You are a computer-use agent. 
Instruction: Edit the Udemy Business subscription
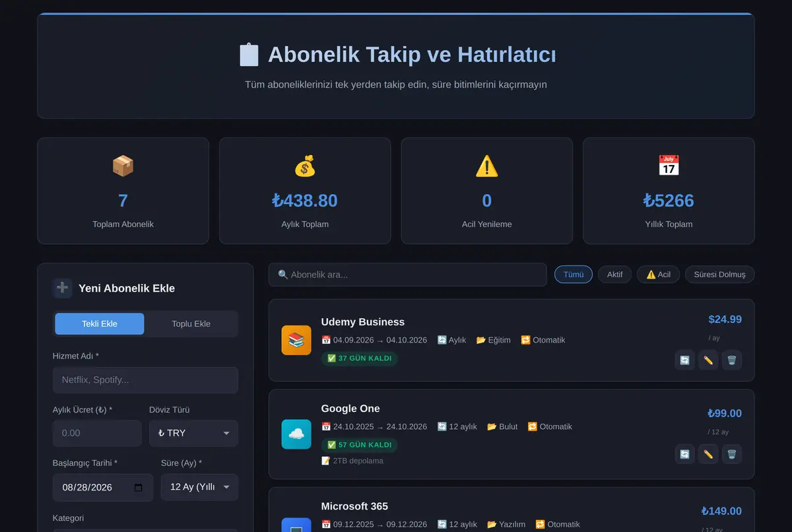[x=708, y=360]
